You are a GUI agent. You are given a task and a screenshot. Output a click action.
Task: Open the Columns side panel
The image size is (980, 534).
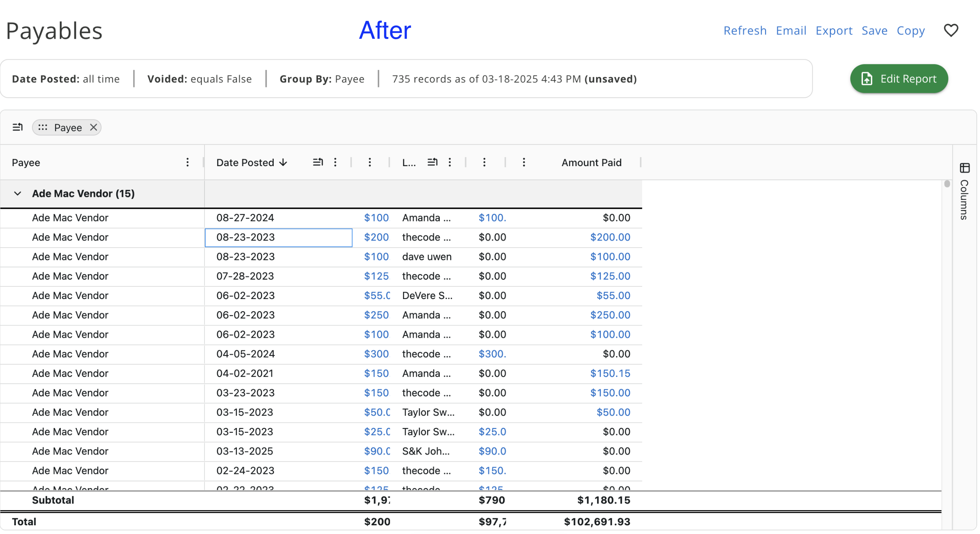coord(964,200)
